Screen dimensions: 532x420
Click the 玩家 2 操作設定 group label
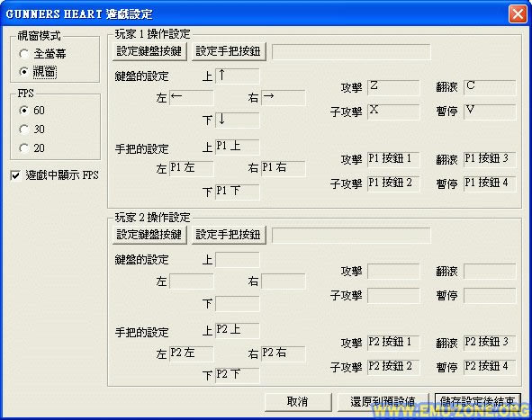click(152, 218)
